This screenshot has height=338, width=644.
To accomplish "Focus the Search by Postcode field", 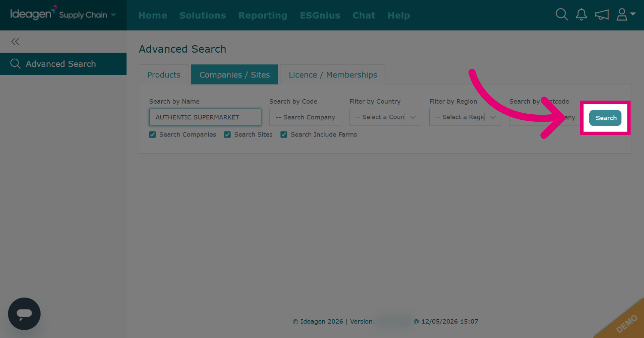I will tap(545, 117).
